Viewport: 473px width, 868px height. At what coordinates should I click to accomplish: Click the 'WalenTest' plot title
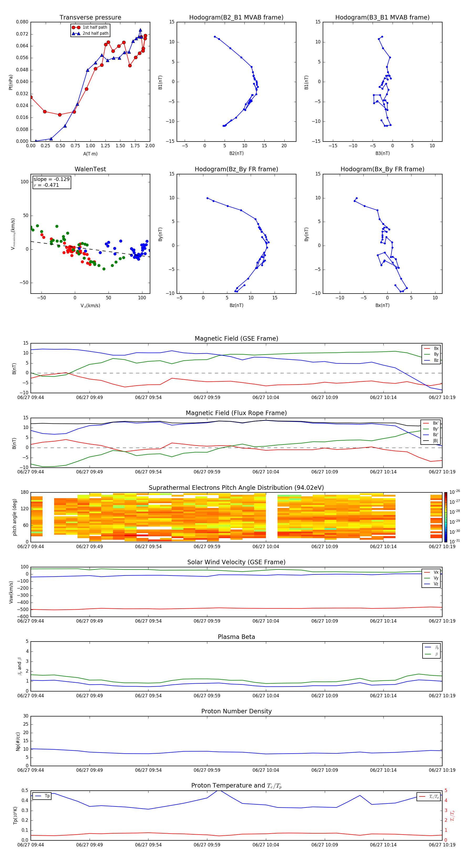click(x=90, y=169)
